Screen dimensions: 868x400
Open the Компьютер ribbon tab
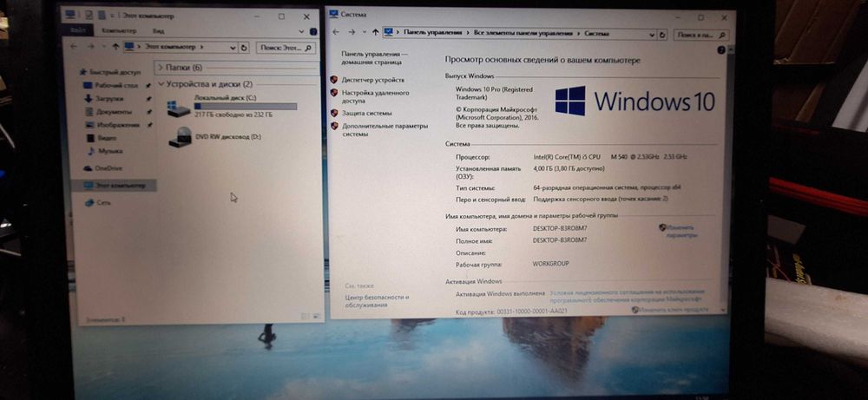(x=119, y=30)
